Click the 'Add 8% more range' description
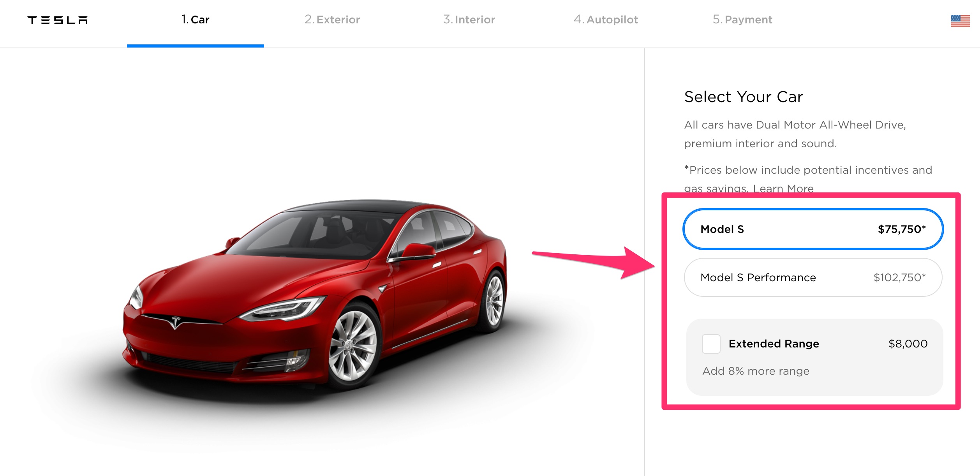Image resolution: width=980 pixels, height=476 pixels. (x=756, y=371)
